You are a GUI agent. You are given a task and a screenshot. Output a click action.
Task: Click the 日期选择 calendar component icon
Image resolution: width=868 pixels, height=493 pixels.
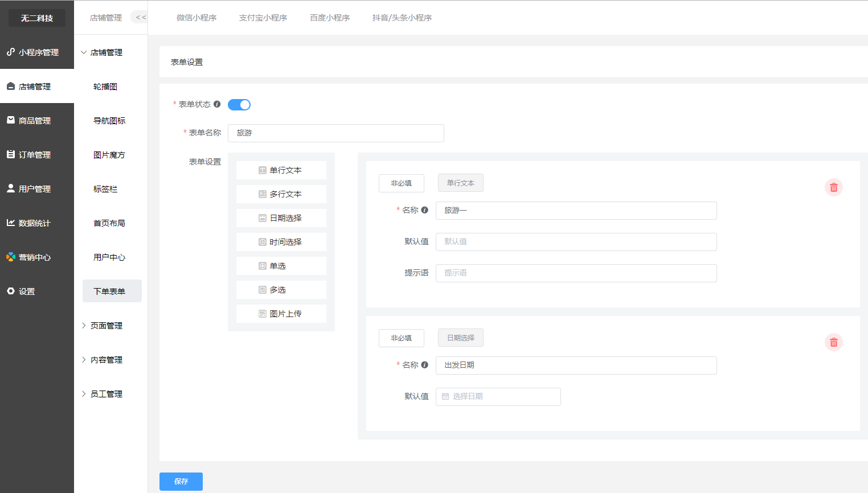tap(263, 218)
